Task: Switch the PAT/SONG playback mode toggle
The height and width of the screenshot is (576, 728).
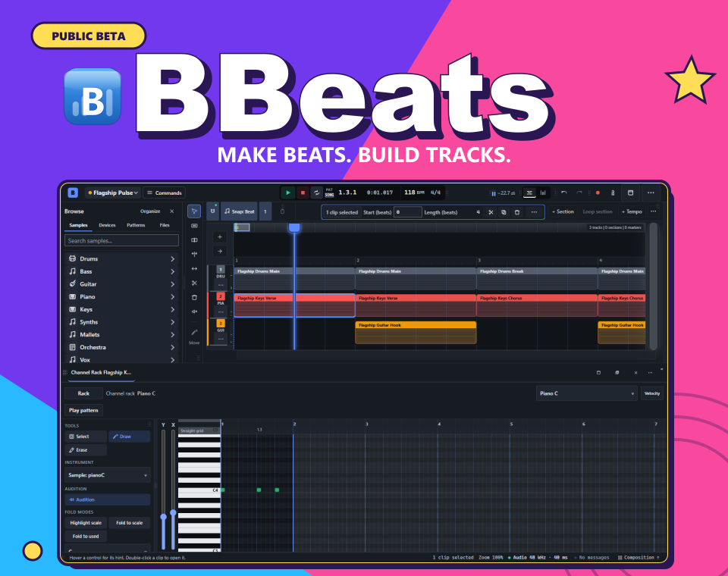Action: pyautogui.click(x=329, y=193)
